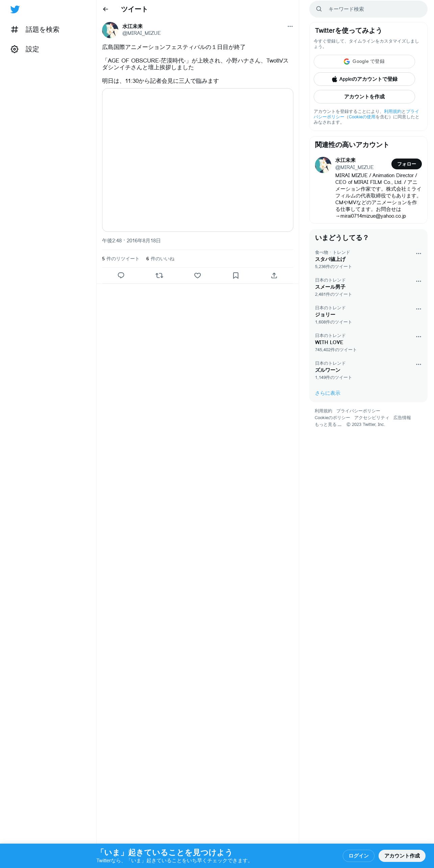Open the WITH LOVE trend
The height and width of the screenshot is (868, 434).
368,343
